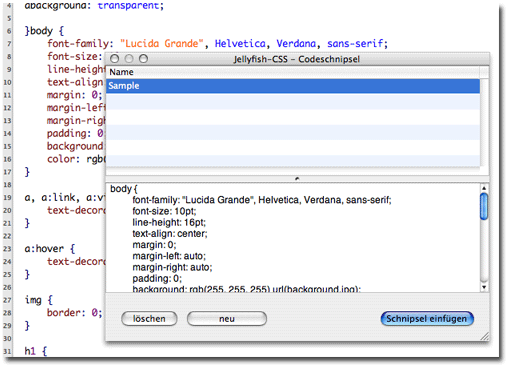Click scroll-down arrow of snippet preview
The image size is (510, 365).
pyautogui.click(x=484, y=287)
